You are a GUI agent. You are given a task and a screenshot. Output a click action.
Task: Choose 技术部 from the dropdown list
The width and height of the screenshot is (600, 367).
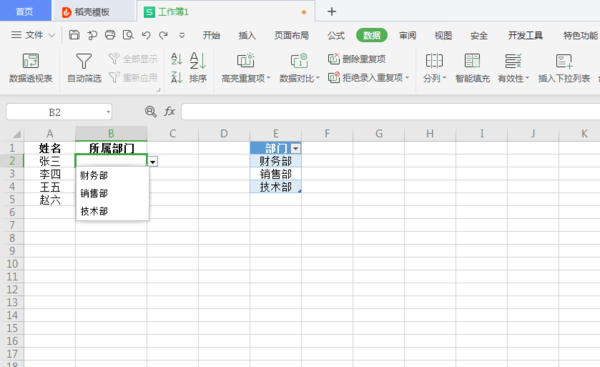(112, 211)
